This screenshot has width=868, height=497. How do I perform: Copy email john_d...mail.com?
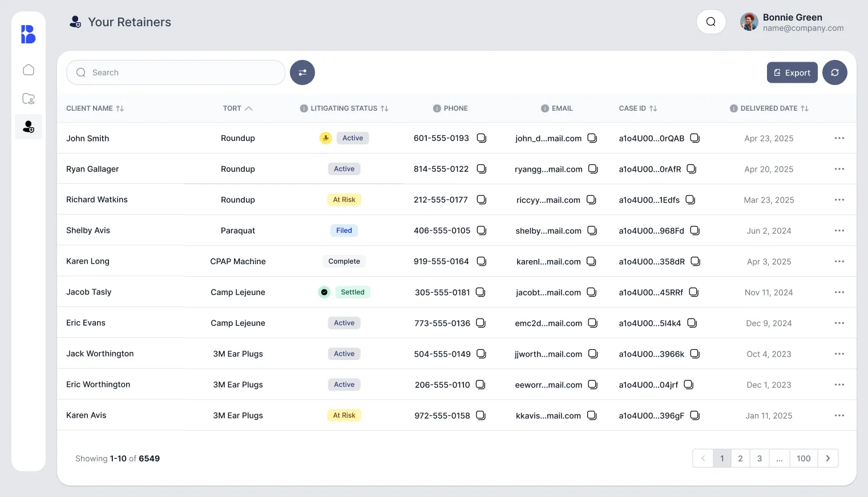click(x=592, y=138)
